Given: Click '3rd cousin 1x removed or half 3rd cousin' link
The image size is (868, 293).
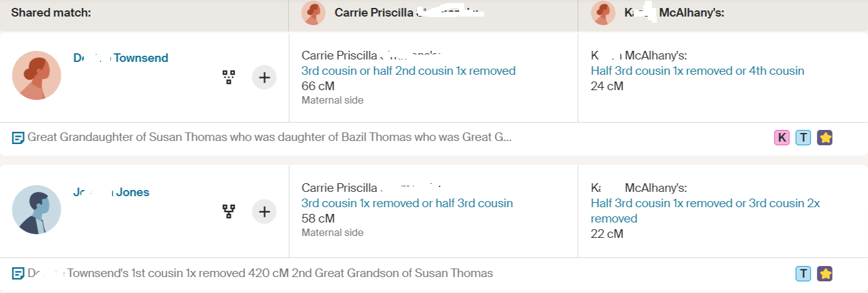Looking at the screenshot, I should 407,204.
